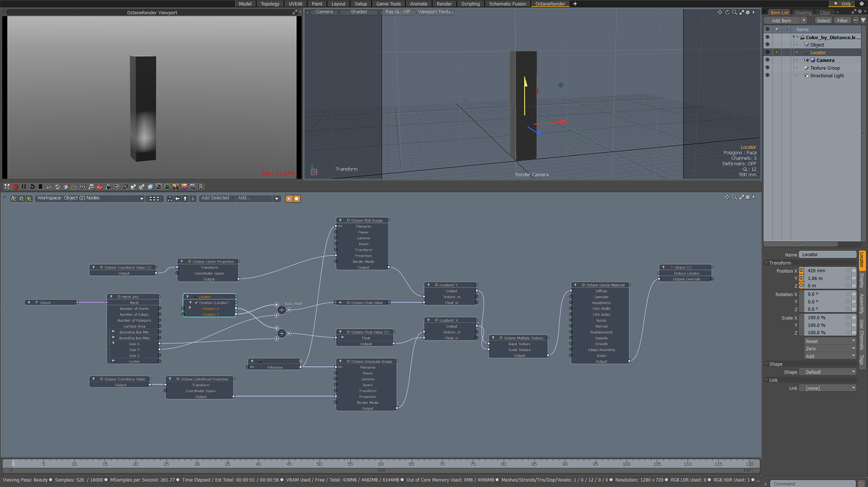This screenshot has width=868, height=487.
Task: Restart the render with the refresh icon
Action: [32, 186]
